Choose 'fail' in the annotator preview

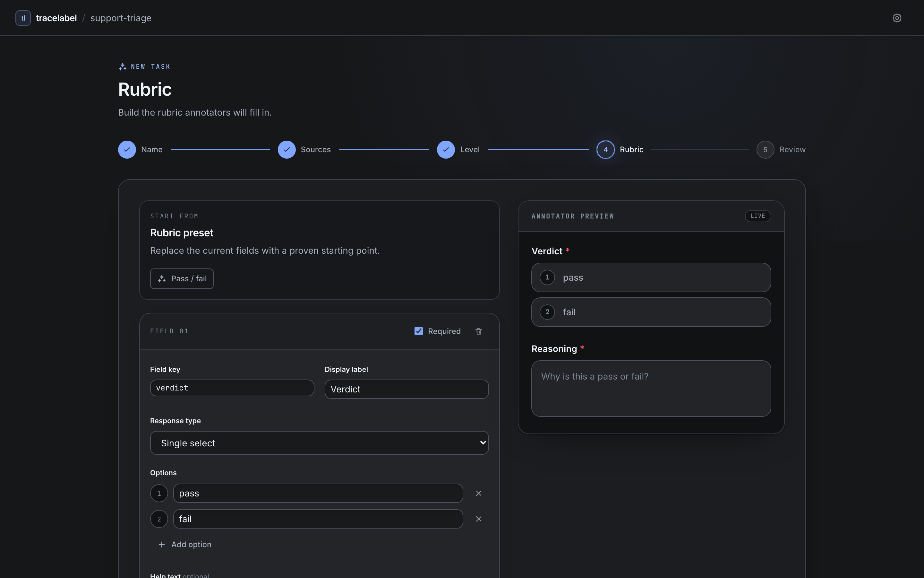click(x=651, y=312)
